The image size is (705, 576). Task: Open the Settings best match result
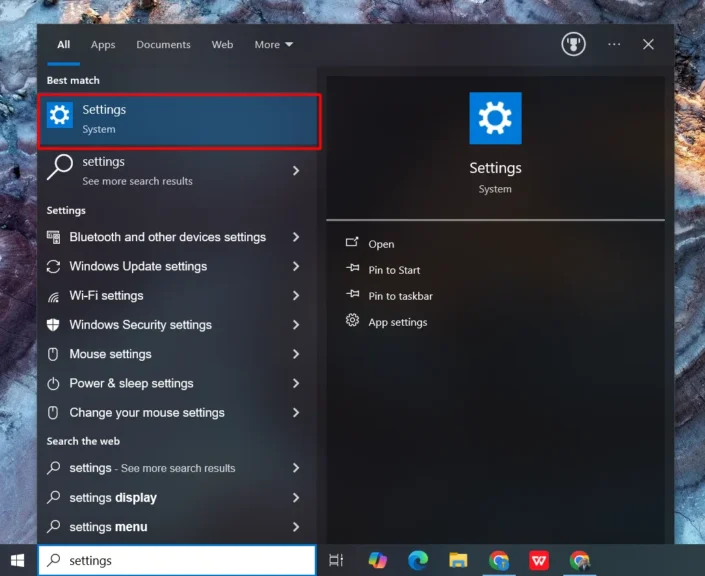point(179,121)
